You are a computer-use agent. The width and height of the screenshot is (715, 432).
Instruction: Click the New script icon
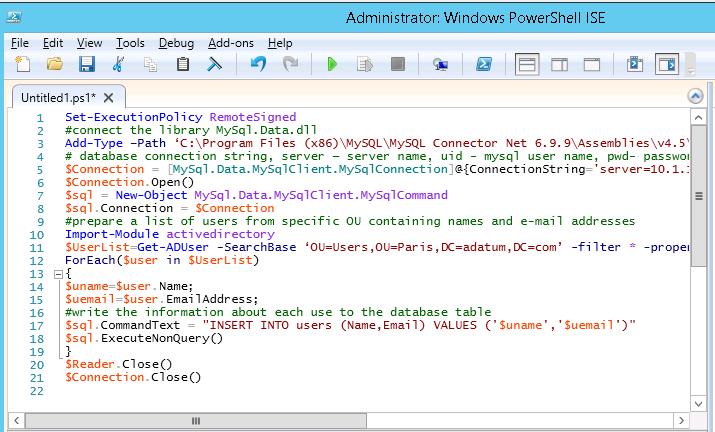22,65
